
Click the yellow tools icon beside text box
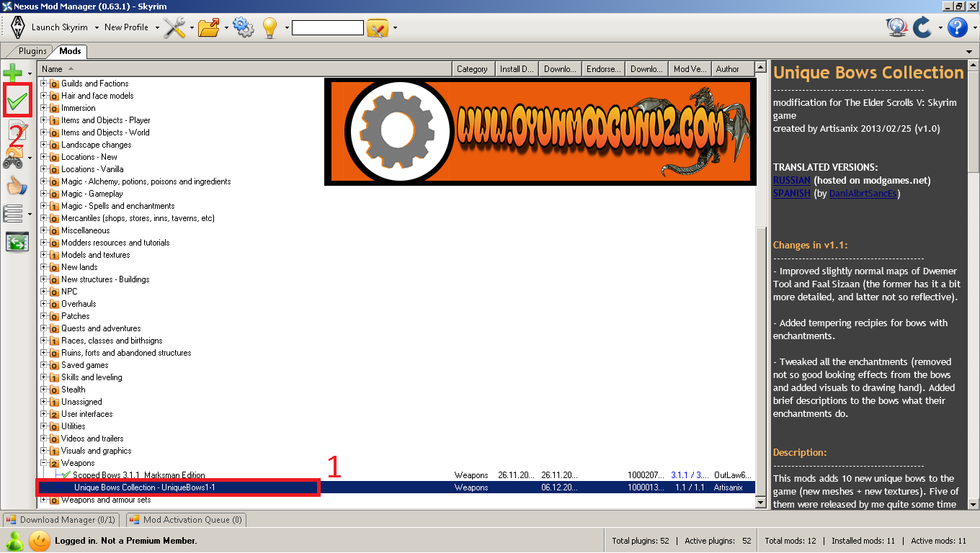(x=378, y=28)
